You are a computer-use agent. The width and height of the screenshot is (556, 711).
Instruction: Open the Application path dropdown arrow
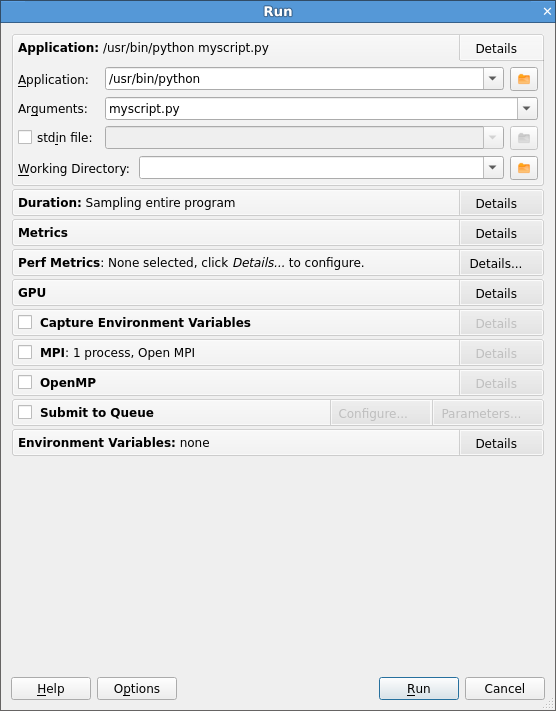493,79
